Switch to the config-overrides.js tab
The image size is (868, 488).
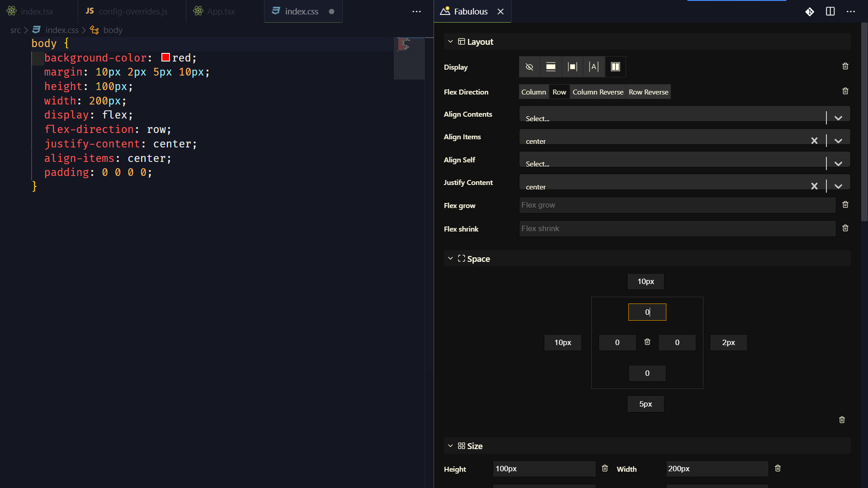click(x=132, y=11)
